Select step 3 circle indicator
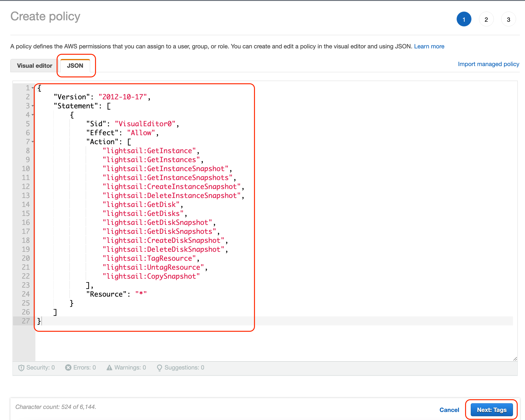This screenshot has width=525, height=420. pos(508,19)
